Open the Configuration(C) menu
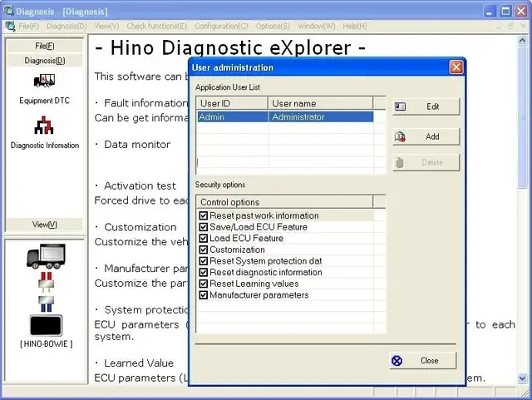 (221, 26)
